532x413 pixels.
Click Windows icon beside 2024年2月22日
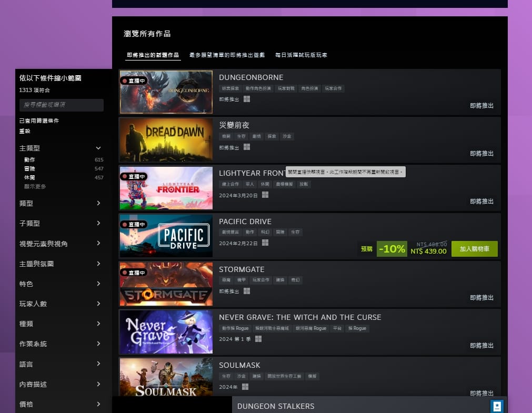point(265,243)
